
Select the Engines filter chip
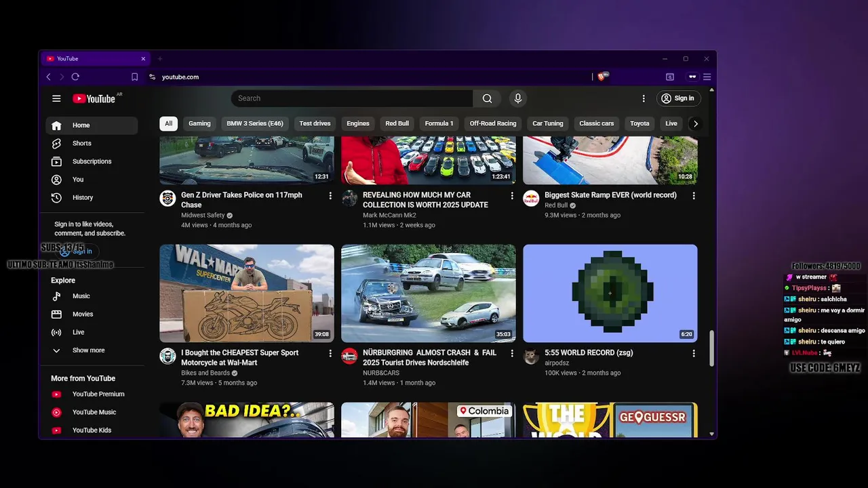coord(358,123)
